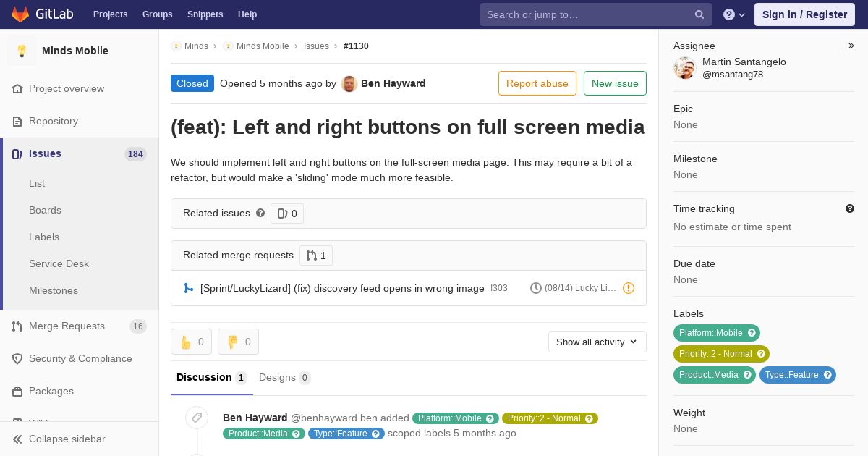Open the Help question mark menu
Viewport: 868px width, 456px height.
point(734,14)
